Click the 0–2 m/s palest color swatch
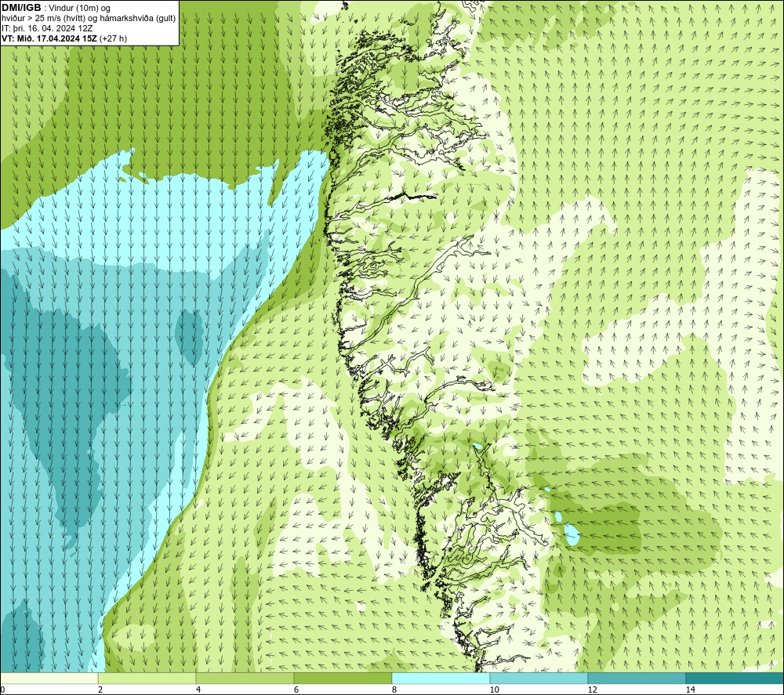Screen dimensions: 784x695 tap(49, 679)
